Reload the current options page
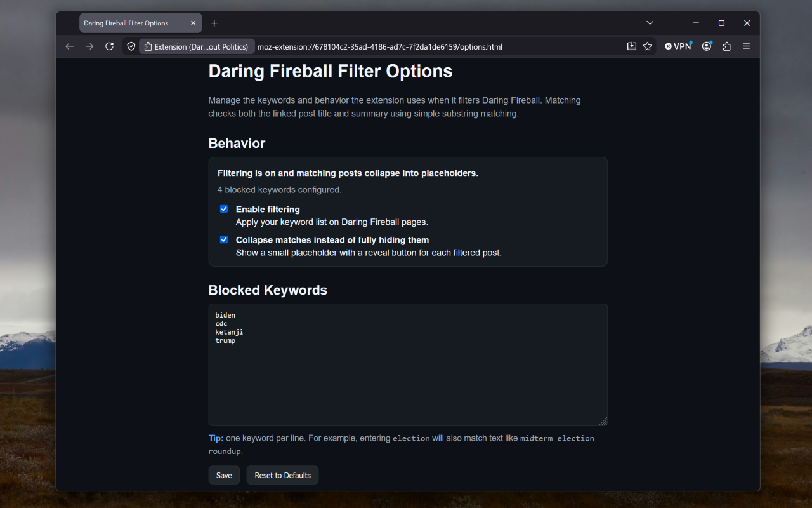 click(109, 46)
